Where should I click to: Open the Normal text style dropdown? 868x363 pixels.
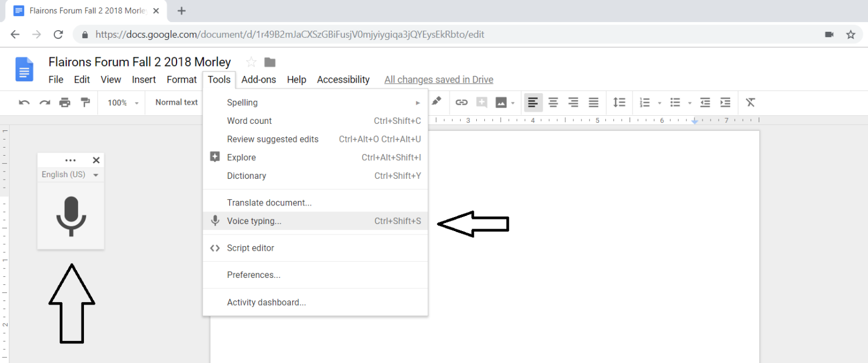pyautogui.click(x=176, y=102)
